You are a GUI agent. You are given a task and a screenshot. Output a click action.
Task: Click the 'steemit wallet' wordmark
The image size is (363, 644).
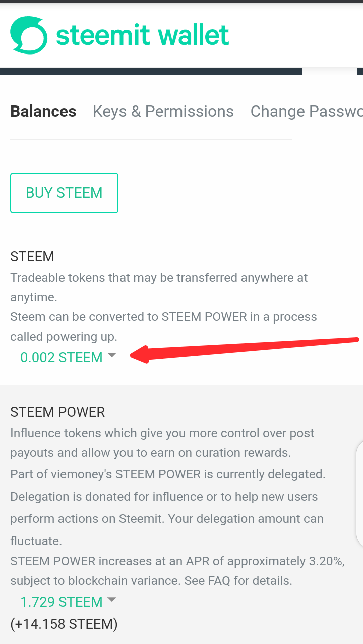point(143,35)
